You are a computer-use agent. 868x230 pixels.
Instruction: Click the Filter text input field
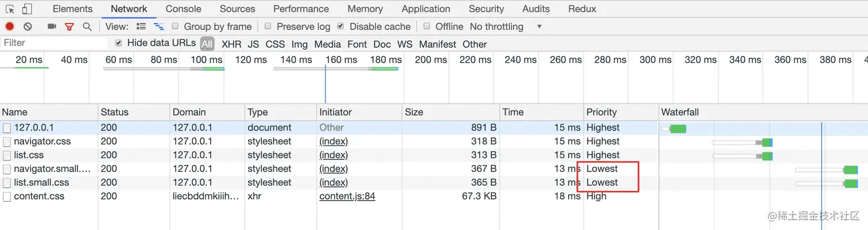(55, 43)
